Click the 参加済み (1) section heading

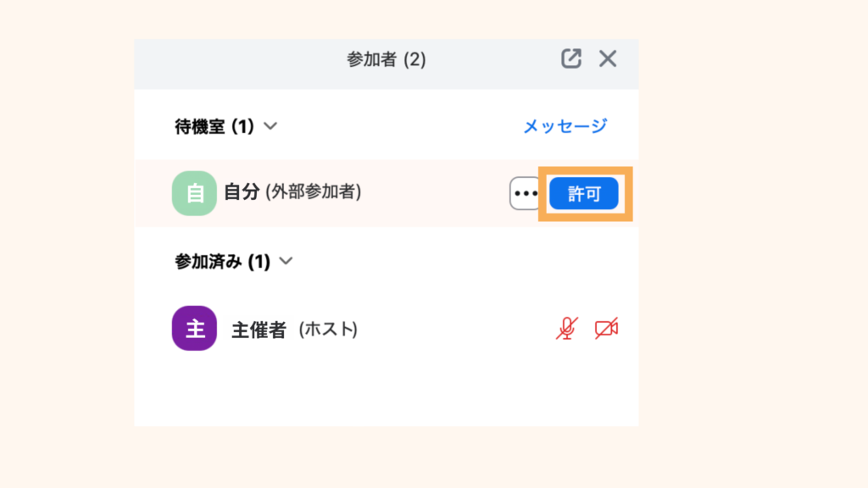[x=222, y=262]
